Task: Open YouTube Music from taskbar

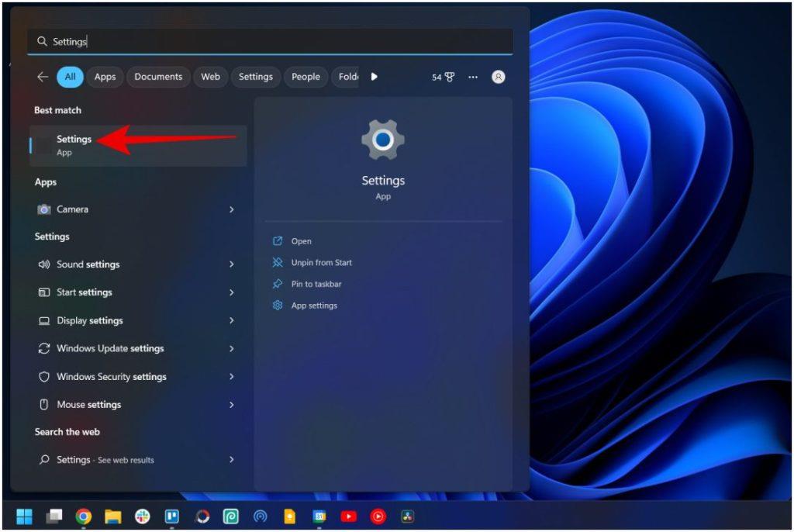Action: (378, 516)
